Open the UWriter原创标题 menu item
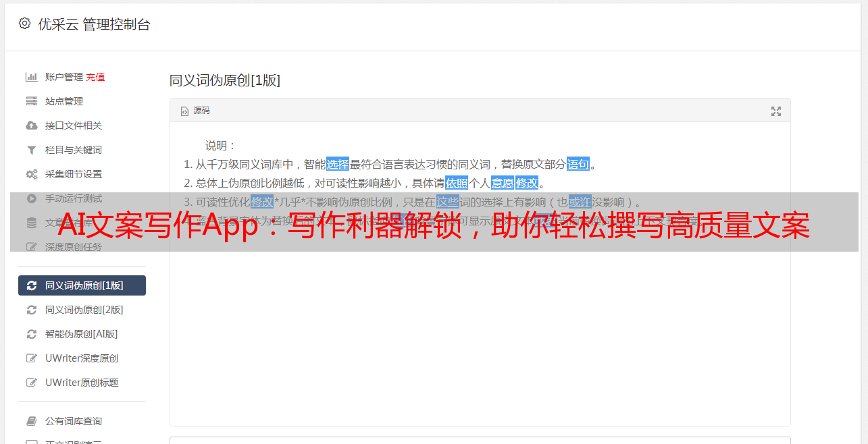The width and height of the screenshot is (868, 444). click(82, 383)
